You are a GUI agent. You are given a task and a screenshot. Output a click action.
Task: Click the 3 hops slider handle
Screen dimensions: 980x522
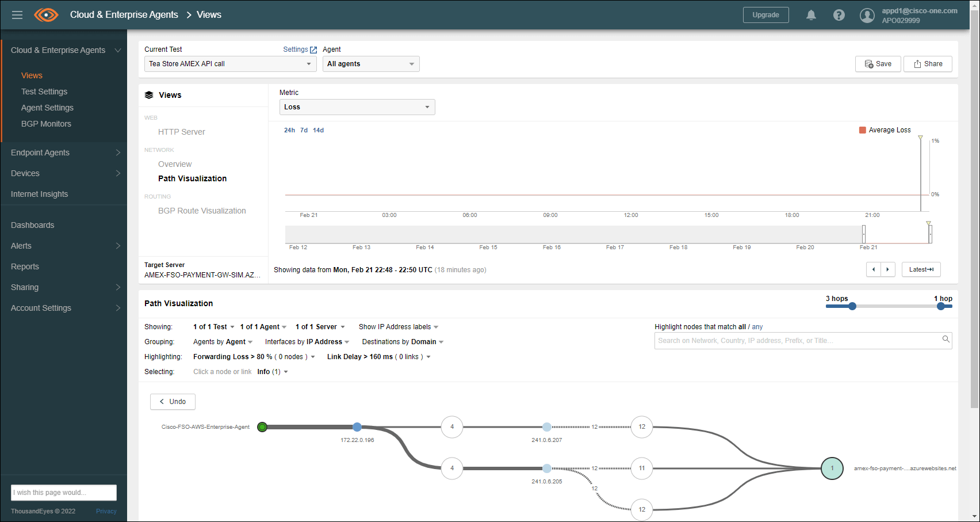click(x=852, y=306)
